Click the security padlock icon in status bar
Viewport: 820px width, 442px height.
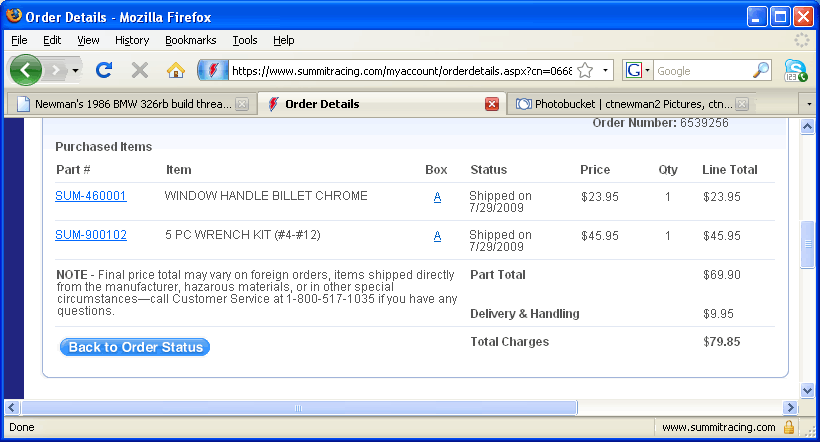click(789, 427)
